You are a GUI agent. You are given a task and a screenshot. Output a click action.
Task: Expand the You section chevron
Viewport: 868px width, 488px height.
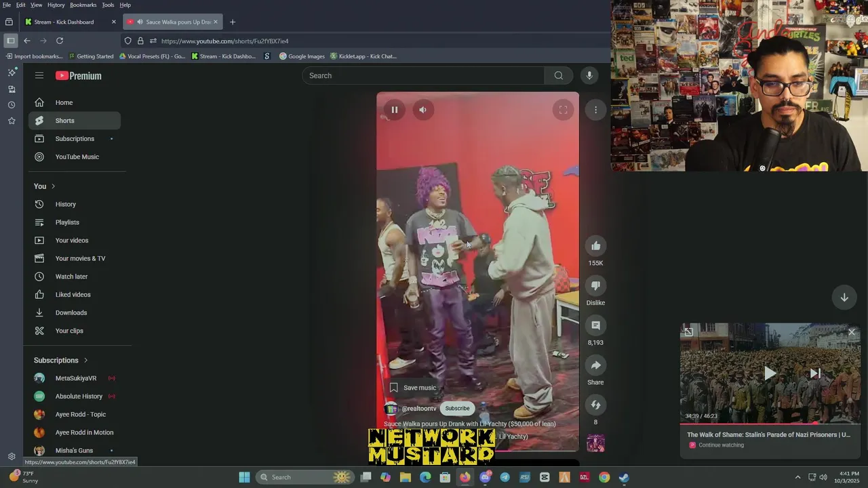[x=53, y=186]
